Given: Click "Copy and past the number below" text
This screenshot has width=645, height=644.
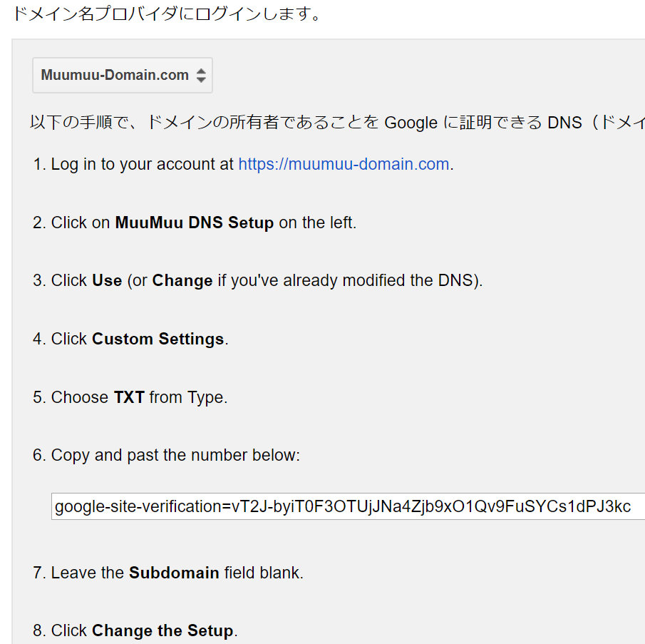Looking at the screenshot, I should [x=175, y=456].
